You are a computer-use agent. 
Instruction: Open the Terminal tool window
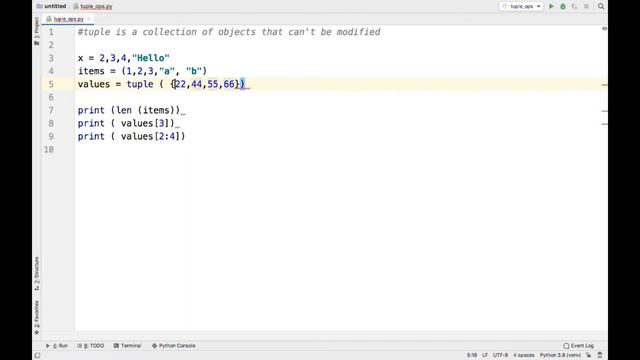pos(127,346)
